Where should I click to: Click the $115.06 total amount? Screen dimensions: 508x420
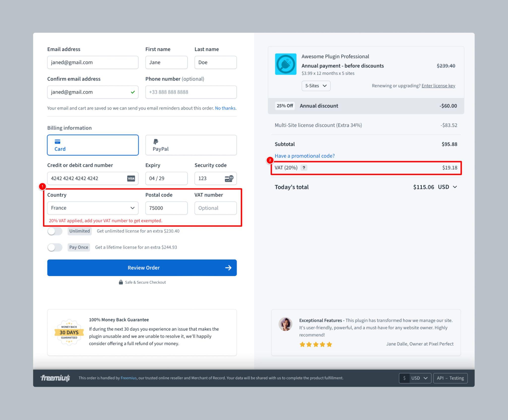pos(423,187)
